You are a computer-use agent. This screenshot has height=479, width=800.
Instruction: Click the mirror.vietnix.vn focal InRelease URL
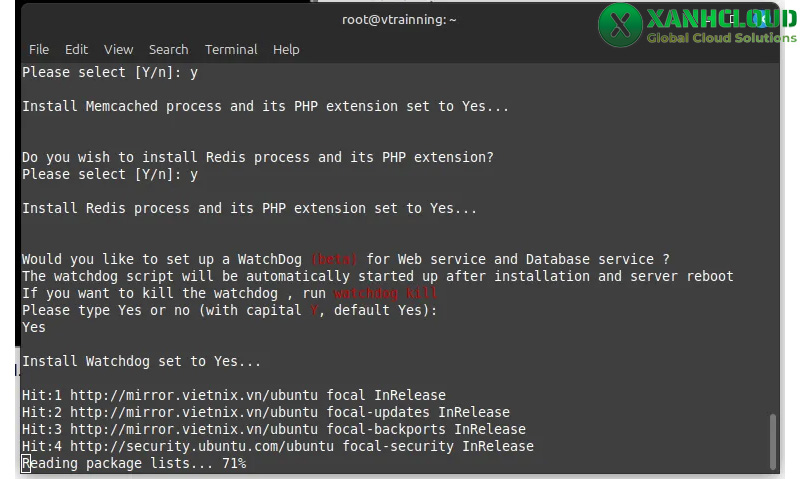194,395
